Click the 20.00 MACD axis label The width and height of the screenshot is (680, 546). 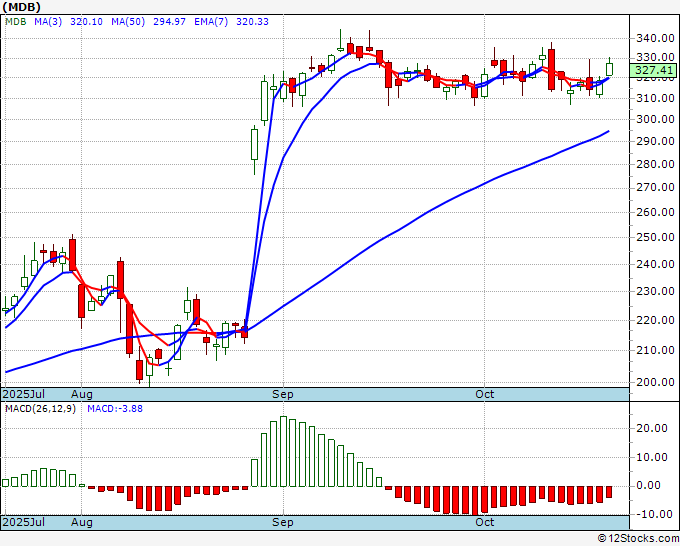(652, 428)
